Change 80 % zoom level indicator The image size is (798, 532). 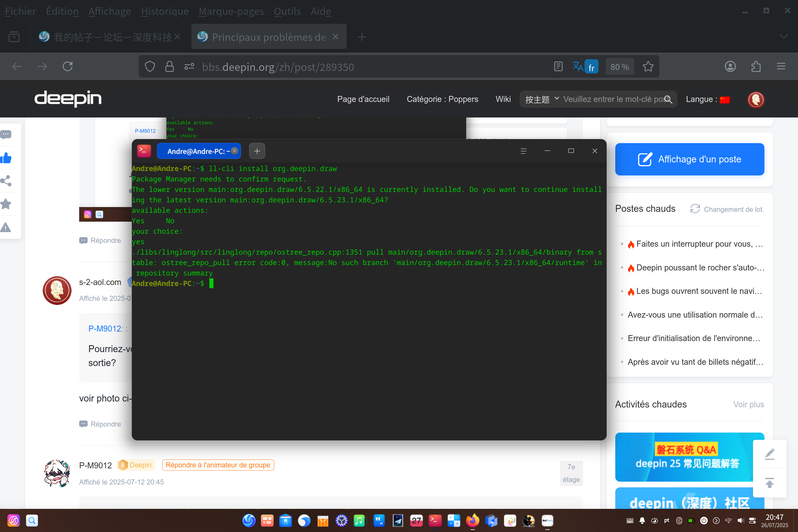click(619, 67)
